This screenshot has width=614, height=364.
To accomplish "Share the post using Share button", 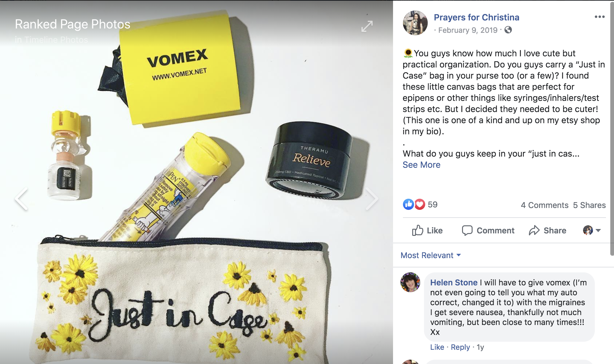I will point(547,231).
